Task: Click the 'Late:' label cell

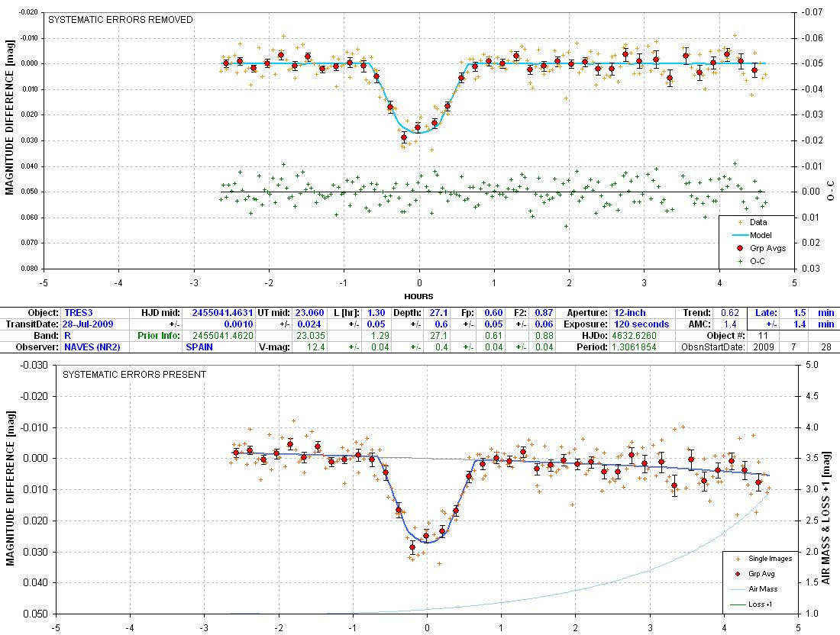Action: point(766,313)
